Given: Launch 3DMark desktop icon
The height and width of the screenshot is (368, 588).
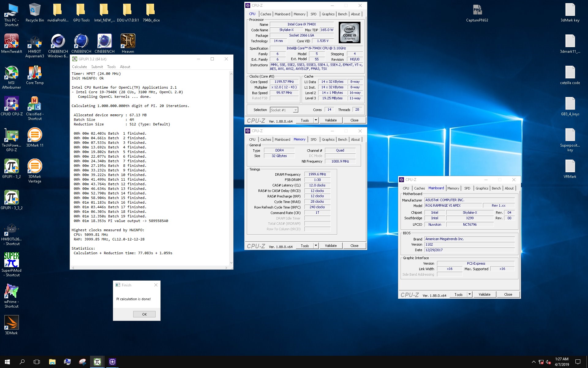Looking at the screenshot, I should pyautogui.click(x=11, y=325).
